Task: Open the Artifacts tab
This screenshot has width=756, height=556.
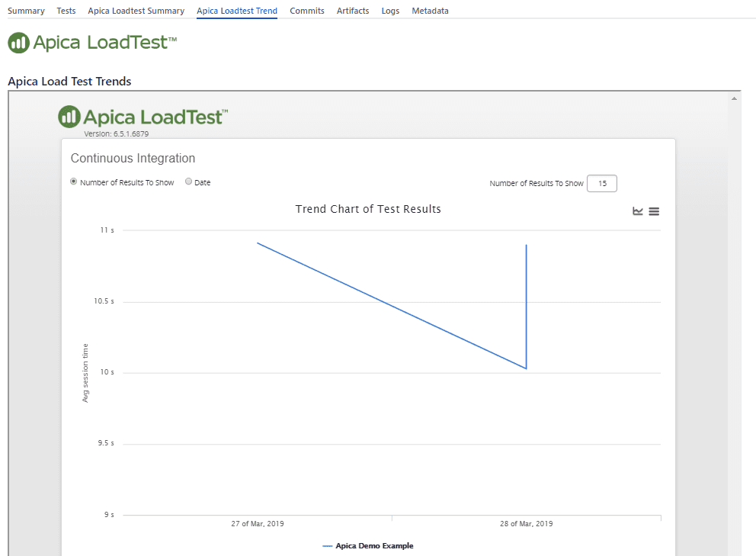Action: point(353,11)
